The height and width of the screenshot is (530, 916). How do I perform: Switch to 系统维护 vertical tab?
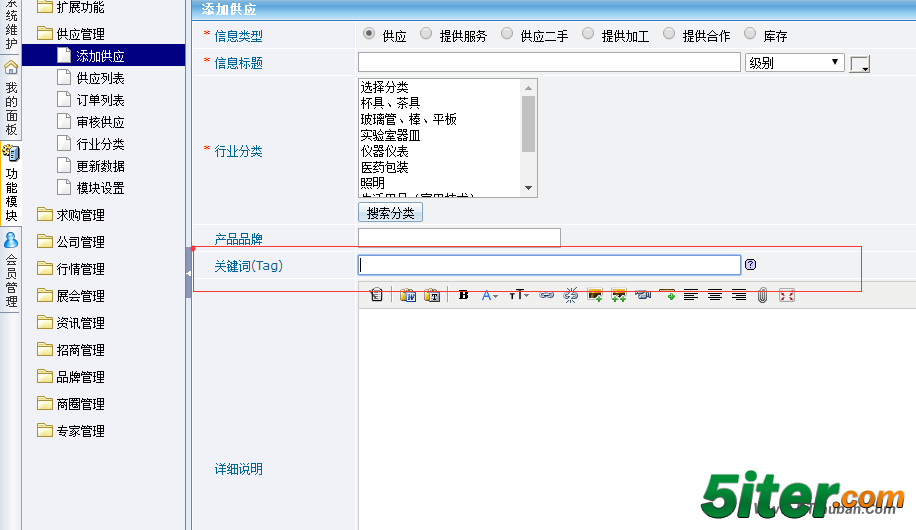(x=11, y=25)
